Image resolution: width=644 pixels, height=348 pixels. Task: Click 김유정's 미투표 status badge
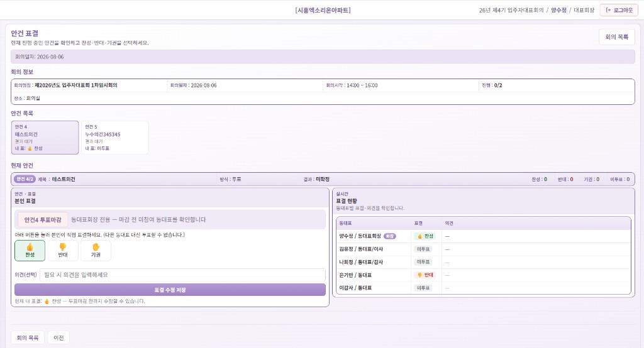[423, 249]
